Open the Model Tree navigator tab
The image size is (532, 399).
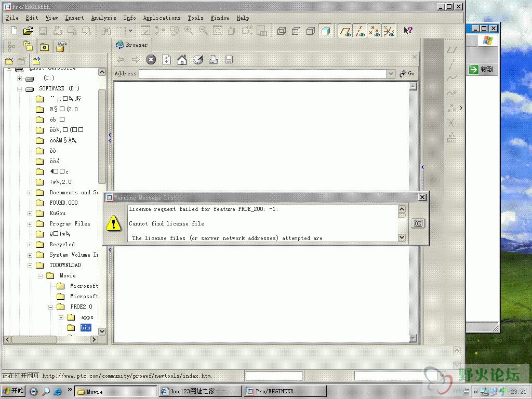pyautogui.click(x=12, y=46)
